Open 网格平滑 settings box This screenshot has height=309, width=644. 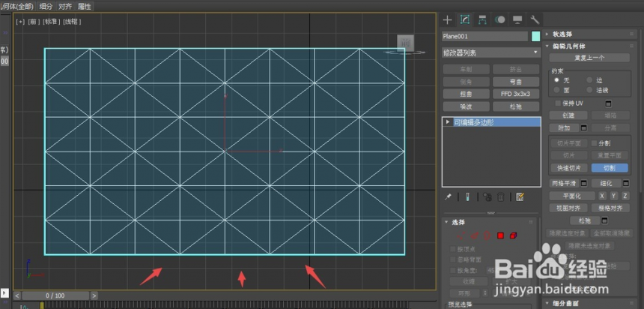(583, 183)
